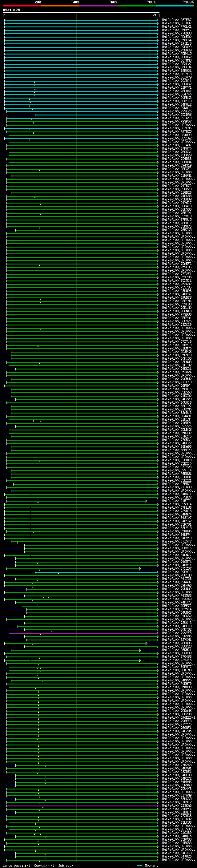
Task: Click UniRef100_Q16MP1 label
Action: point(177,423)
